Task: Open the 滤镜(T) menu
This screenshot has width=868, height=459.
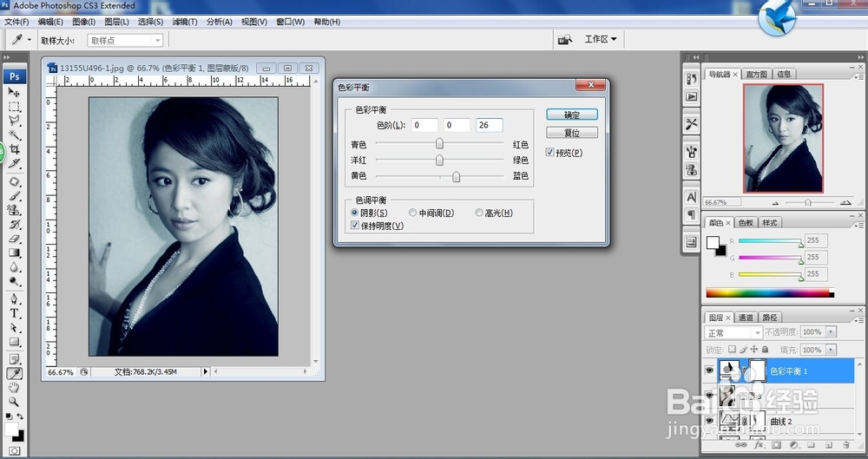Action: (184, 22)
